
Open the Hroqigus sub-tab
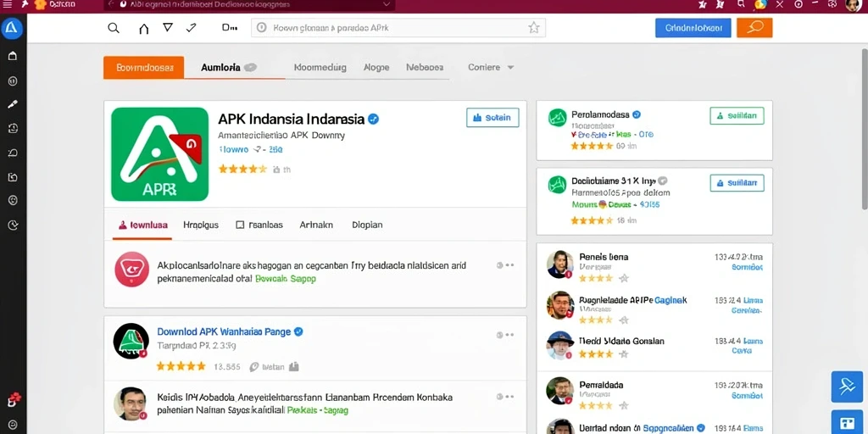point(200,225)
